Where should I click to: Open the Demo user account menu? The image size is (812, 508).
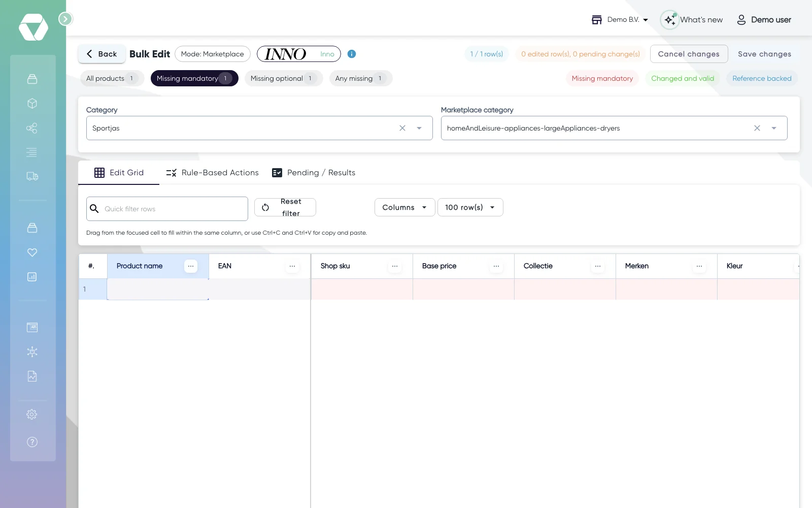764,20
